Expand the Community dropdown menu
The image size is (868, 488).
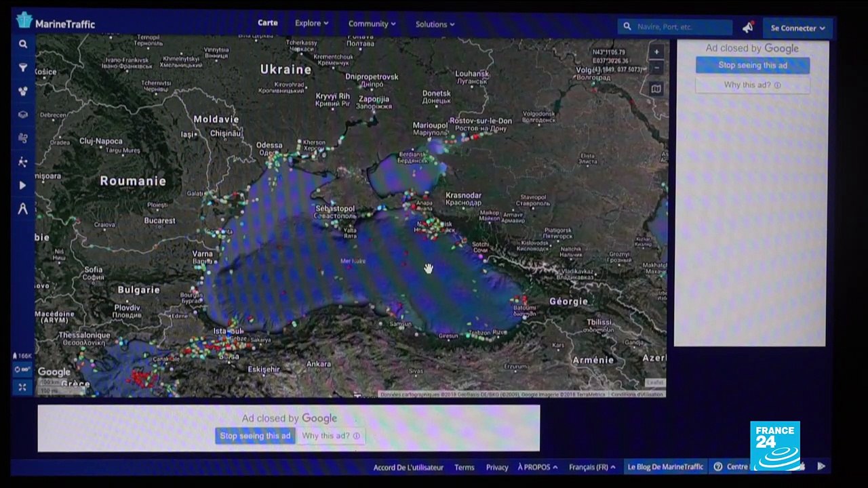click(x=372, y=24)
